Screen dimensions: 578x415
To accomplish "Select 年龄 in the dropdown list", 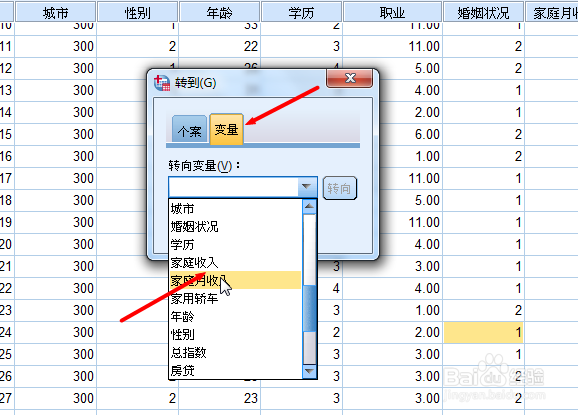I will click(x=235, y=317).
